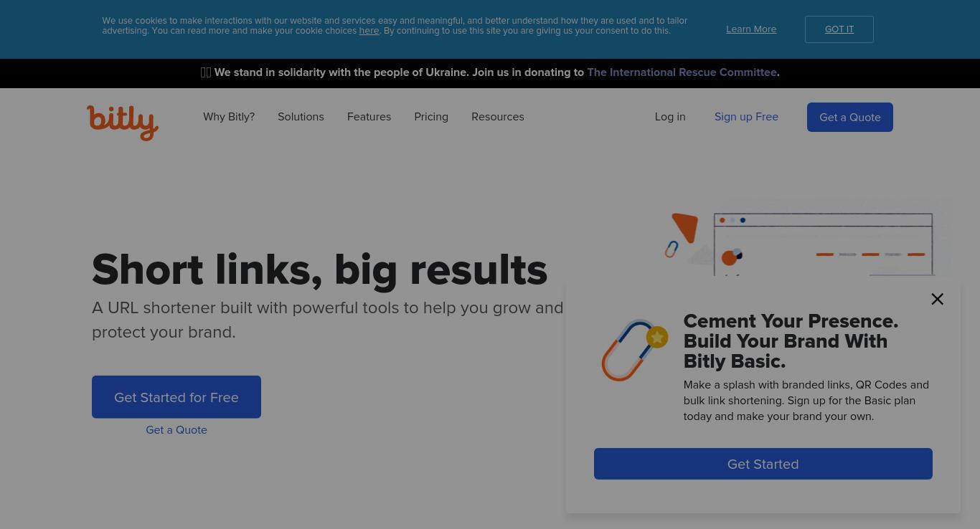Click Get a Quote link under hero button
980x529 pixels.
176,430
